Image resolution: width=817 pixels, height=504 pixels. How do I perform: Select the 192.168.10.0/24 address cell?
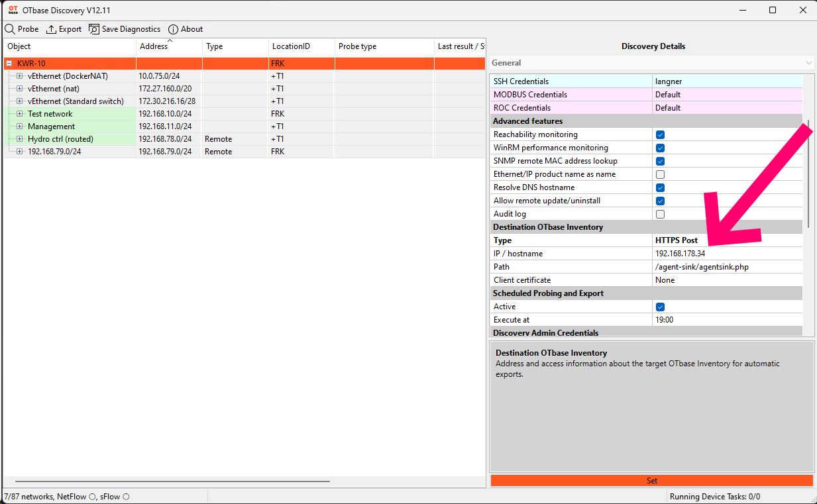[169, 114]
